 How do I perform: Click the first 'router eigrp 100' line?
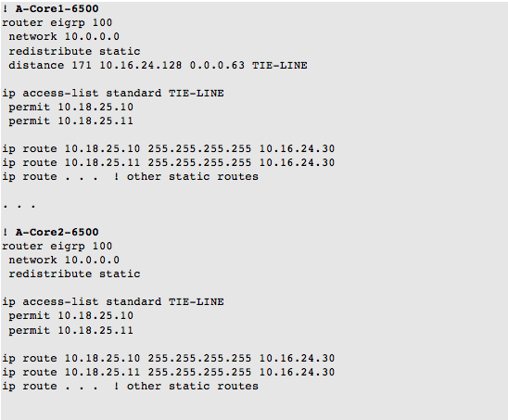pos(57,23)
